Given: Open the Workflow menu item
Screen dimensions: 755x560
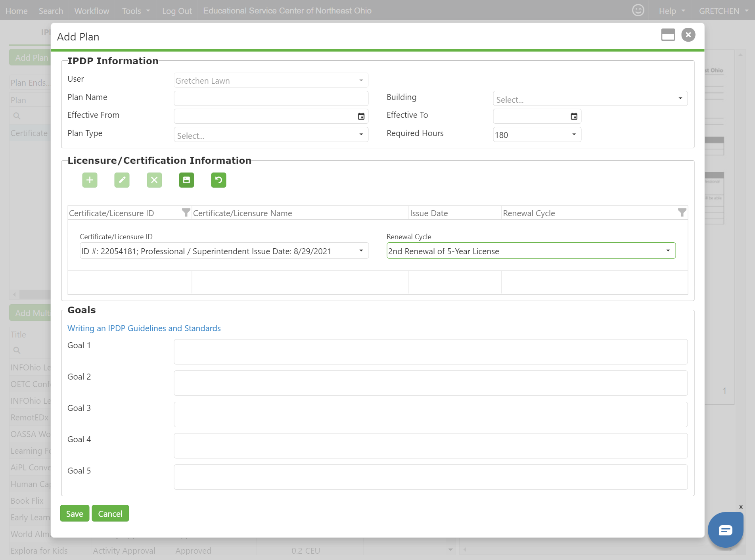Looking at the screenshot, I should click(x=92, y=11).
